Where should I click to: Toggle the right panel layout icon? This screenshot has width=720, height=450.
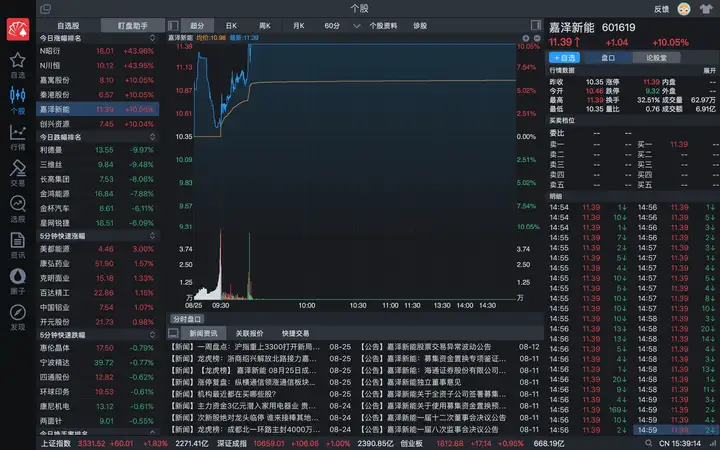click(x=535, y=25)
